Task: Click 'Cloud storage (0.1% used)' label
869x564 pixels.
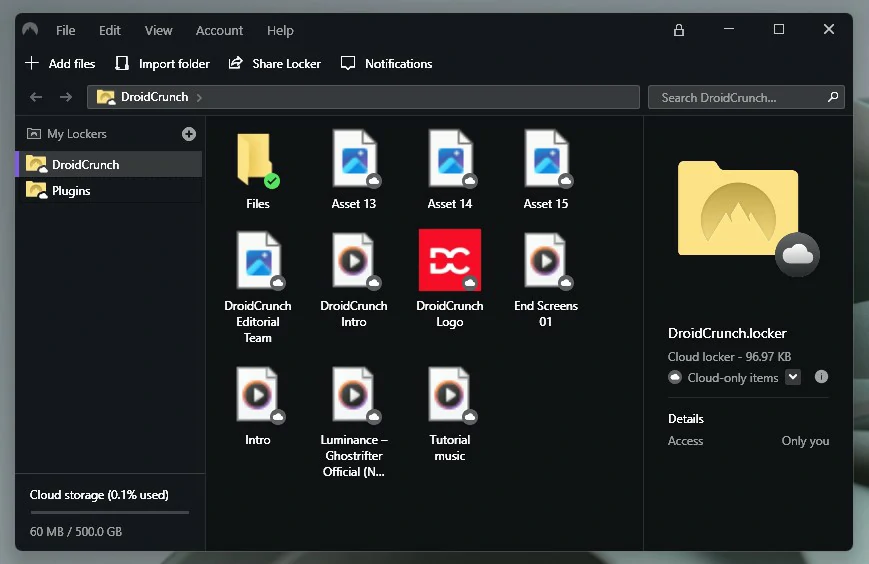Action: tap(99, 495)
